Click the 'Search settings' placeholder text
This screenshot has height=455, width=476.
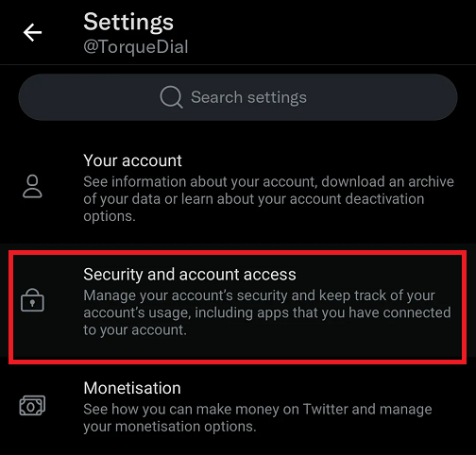point(248,97)
